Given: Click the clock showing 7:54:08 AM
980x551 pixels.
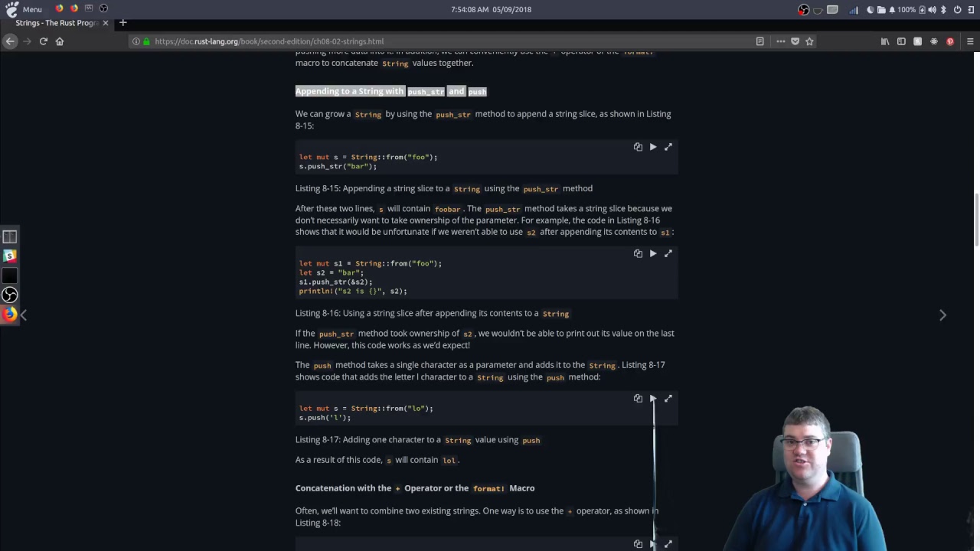Looking at the screenshot, I should point(491,9).
